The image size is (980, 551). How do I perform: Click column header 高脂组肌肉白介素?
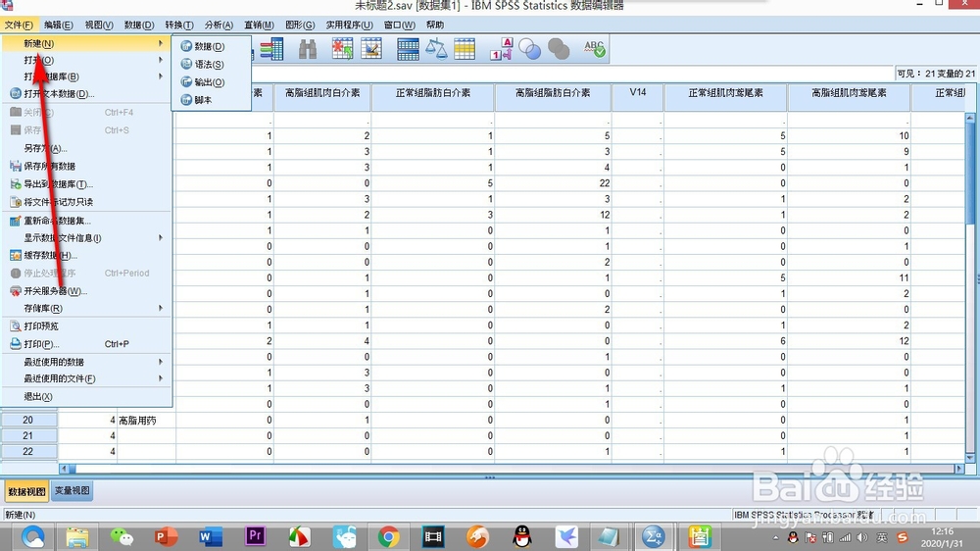coord(322,97)
